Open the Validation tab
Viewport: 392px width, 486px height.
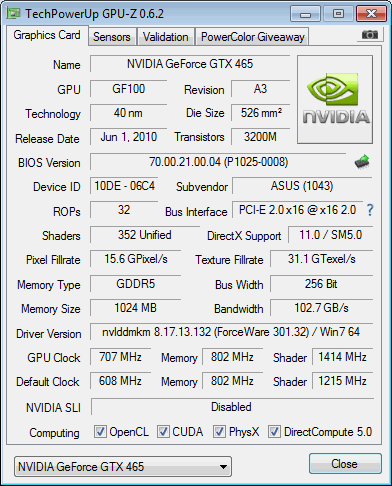(x=166, y=37)
